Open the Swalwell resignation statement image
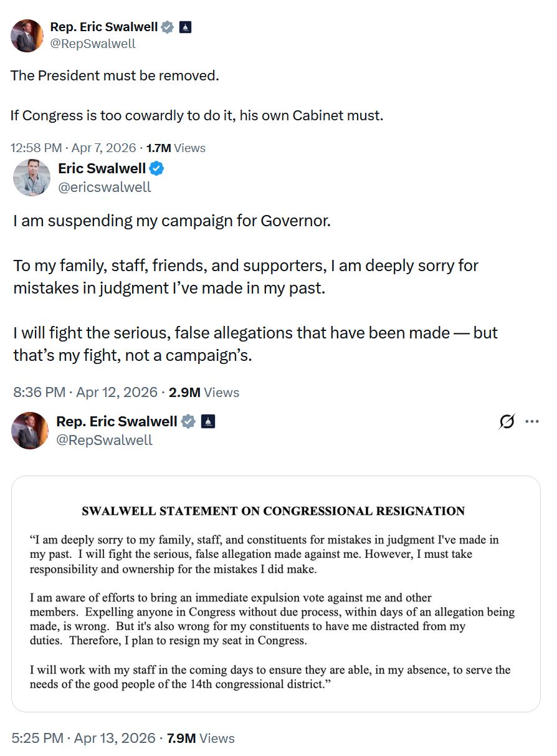This screenshot has width=557, height=756. 276,594
